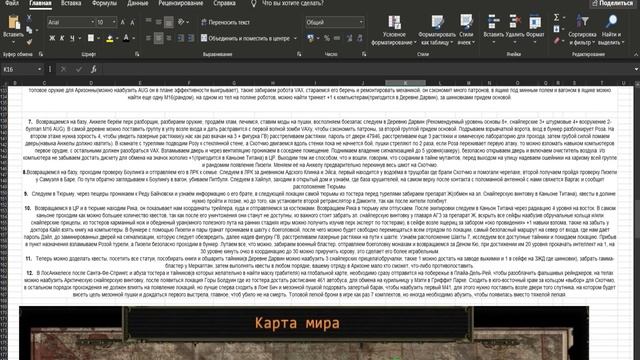The width and height of the screenshot is (640, 360).
Task: Open the Alignment group dialog launcher
Action: 299,54
